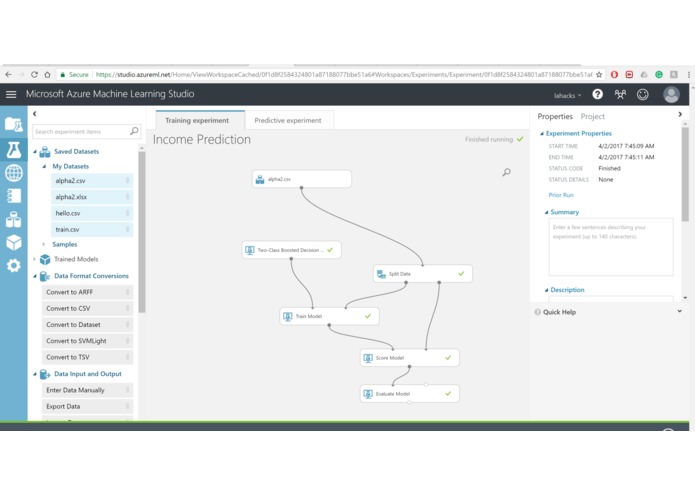Open Notebooks icon in sidebar
This screenshot has width=695, height=494.
tap(14, 196)
